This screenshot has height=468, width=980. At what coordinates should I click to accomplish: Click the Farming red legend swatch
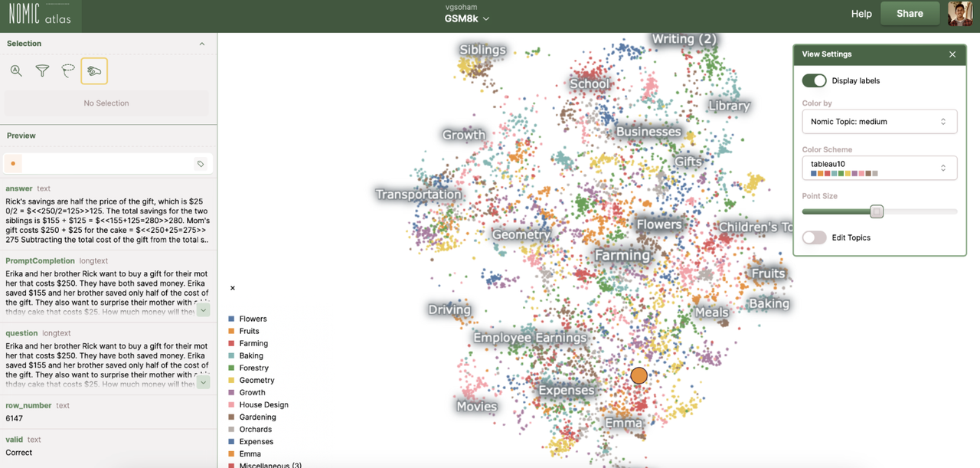[x=231, y=343]
